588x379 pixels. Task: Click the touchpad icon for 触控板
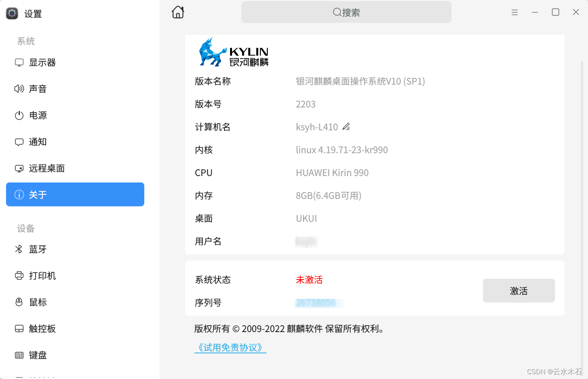19,328
